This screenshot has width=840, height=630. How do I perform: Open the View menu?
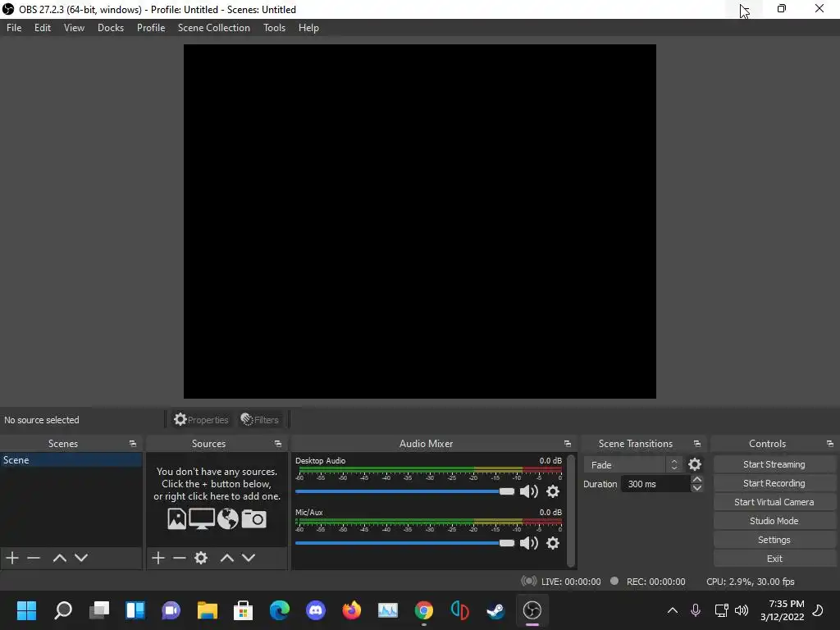tap(74, 28)
